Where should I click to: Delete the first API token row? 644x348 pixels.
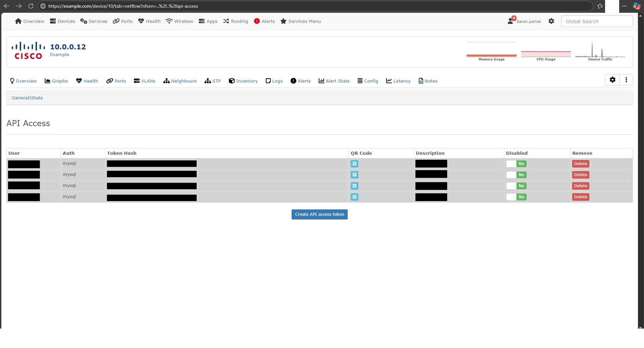click(581, 164)
